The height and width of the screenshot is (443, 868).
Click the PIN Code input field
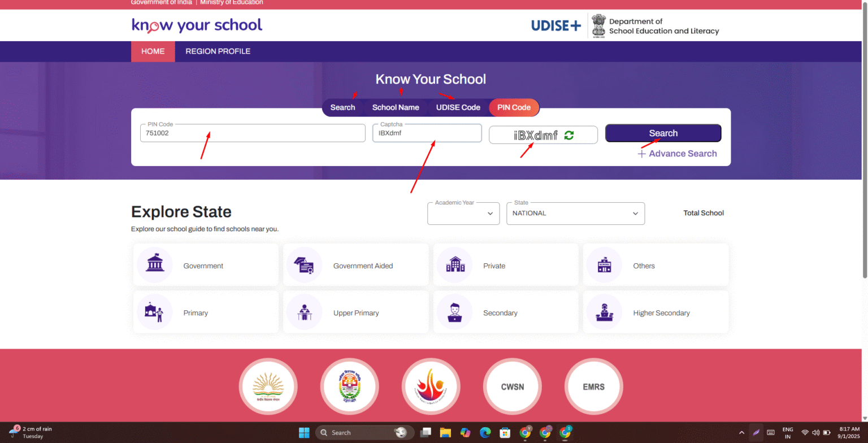pyautogui.click(x=253, y=133)
